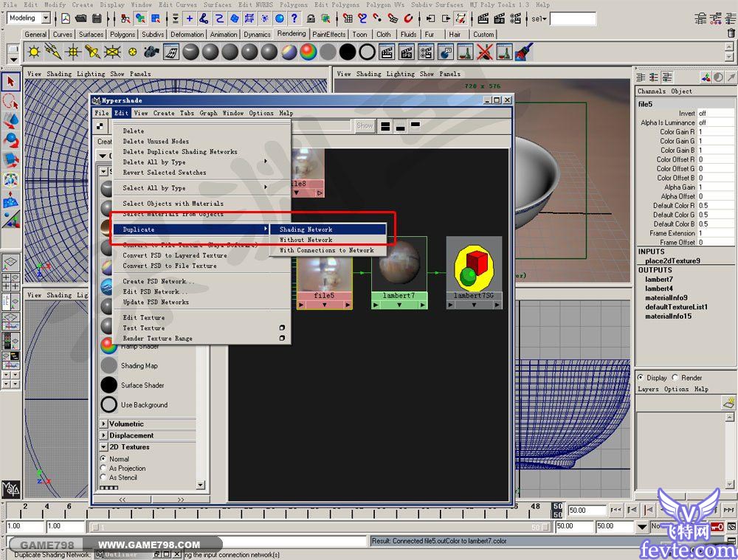Open the Polygons shelf tab
This screenshot has height=560, width=738.
point(123,35)
